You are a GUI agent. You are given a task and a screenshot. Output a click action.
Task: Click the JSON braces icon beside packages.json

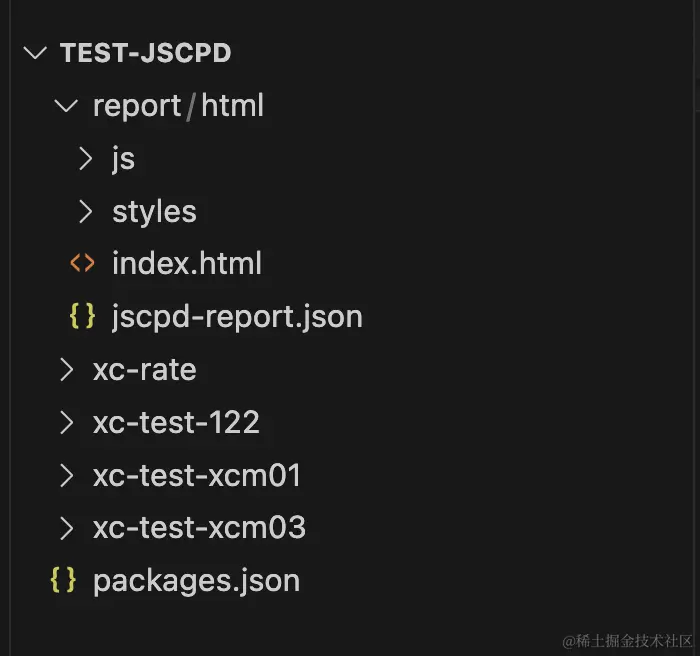pyautogui.click(x=62, y=581)
